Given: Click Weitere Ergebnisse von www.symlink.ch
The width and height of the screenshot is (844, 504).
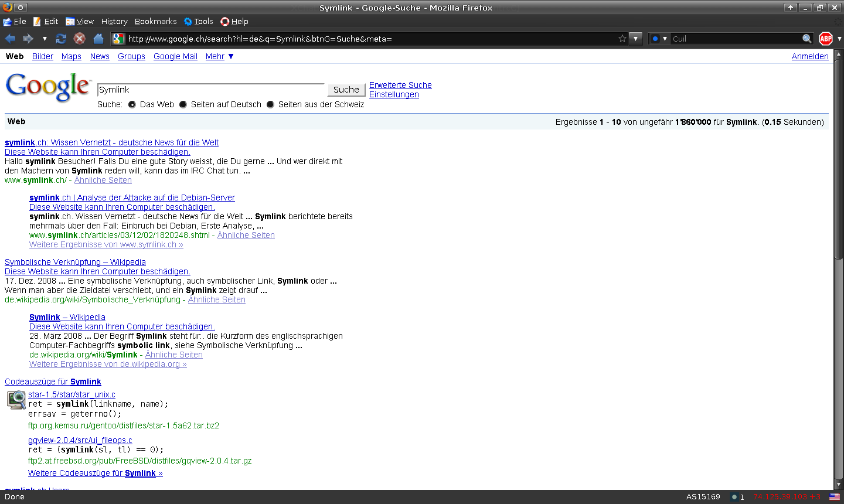Looking at the screenshot, I should point(106,244).
